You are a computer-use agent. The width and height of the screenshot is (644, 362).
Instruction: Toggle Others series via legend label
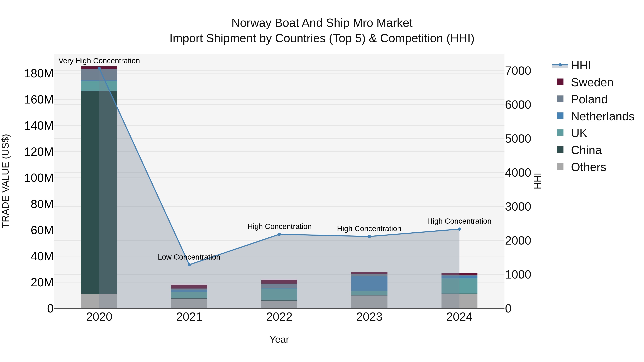click(x=589, y=167)
